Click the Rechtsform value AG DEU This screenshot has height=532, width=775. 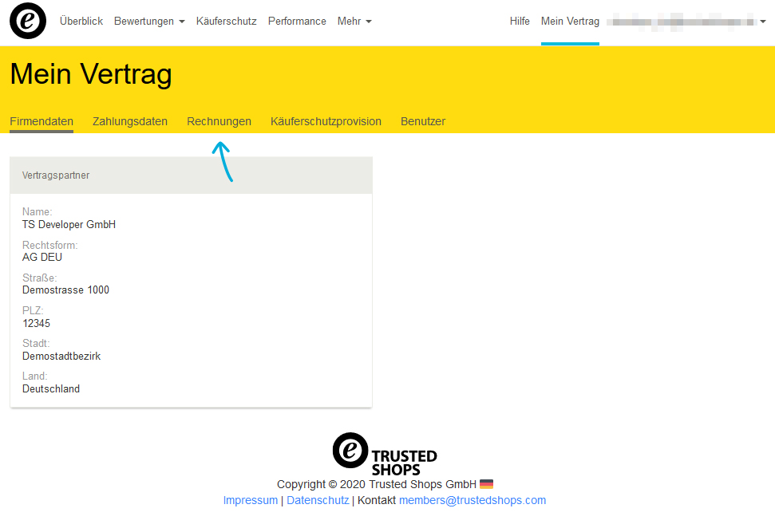pyautogui.click(x=42, y=258)
